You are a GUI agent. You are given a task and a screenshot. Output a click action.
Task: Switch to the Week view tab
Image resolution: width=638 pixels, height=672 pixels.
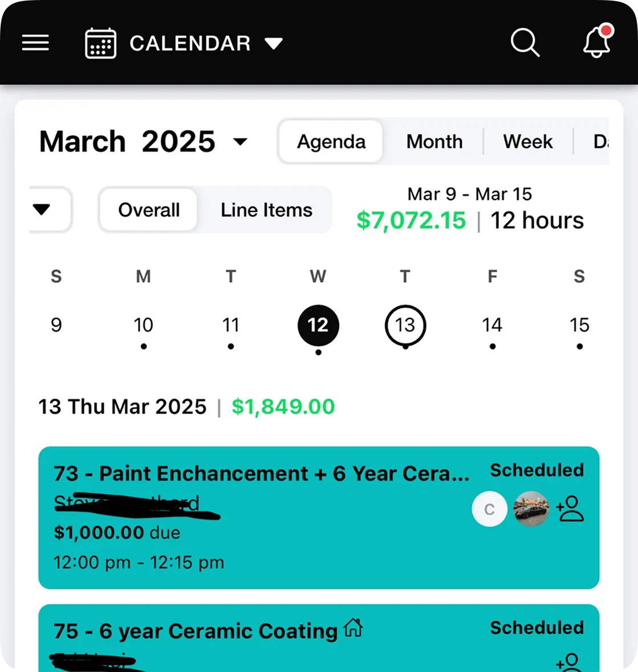coord(528,141)
